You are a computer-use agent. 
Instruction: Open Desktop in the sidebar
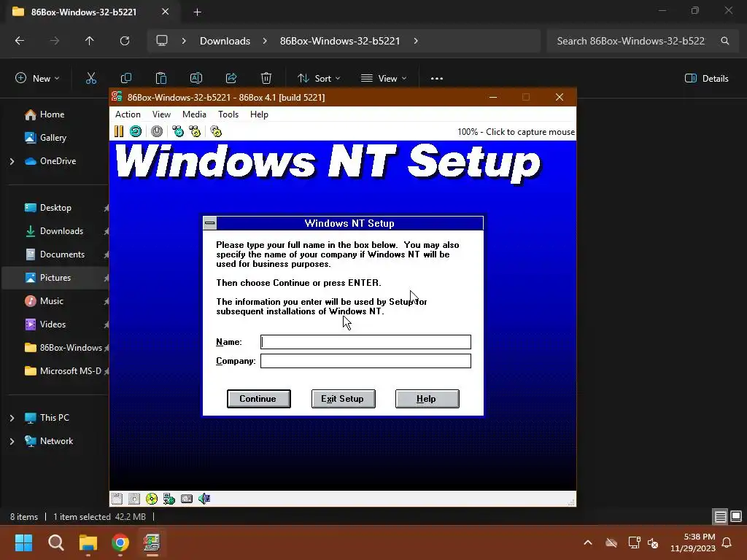pos(55,208)
